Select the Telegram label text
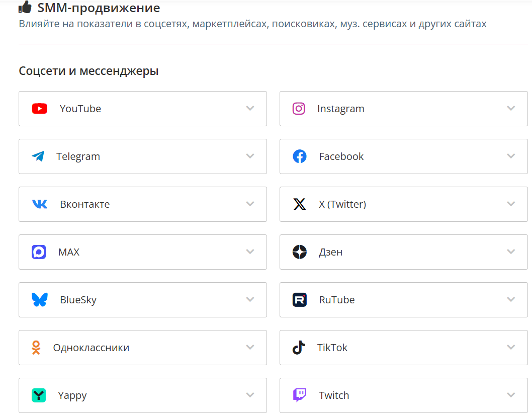The height and width of the screenshot is (415, 532). pos(78,156)
